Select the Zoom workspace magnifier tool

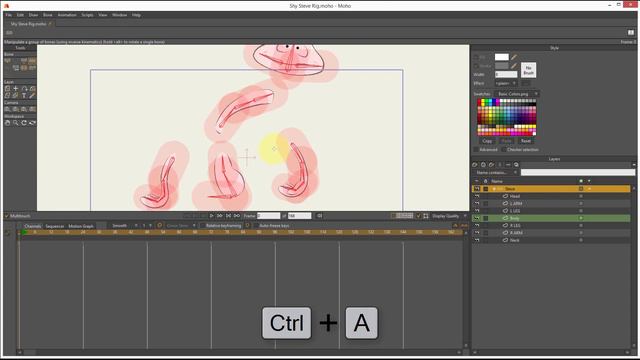point(16,122)
